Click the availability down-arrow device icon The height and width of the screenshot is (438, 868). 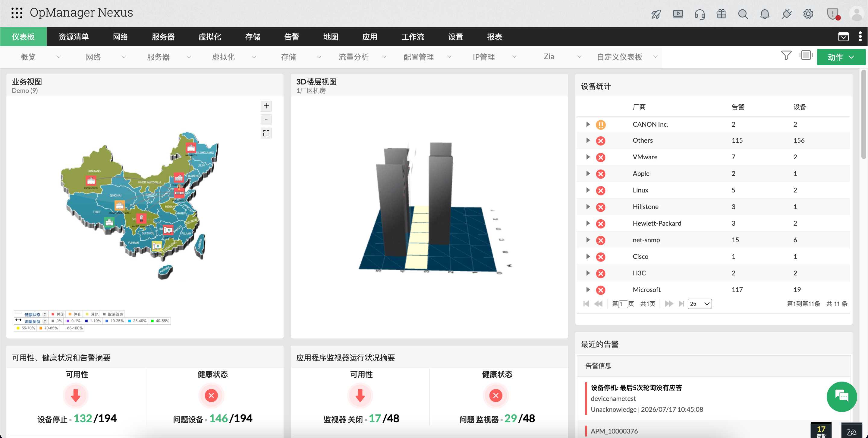76,395
